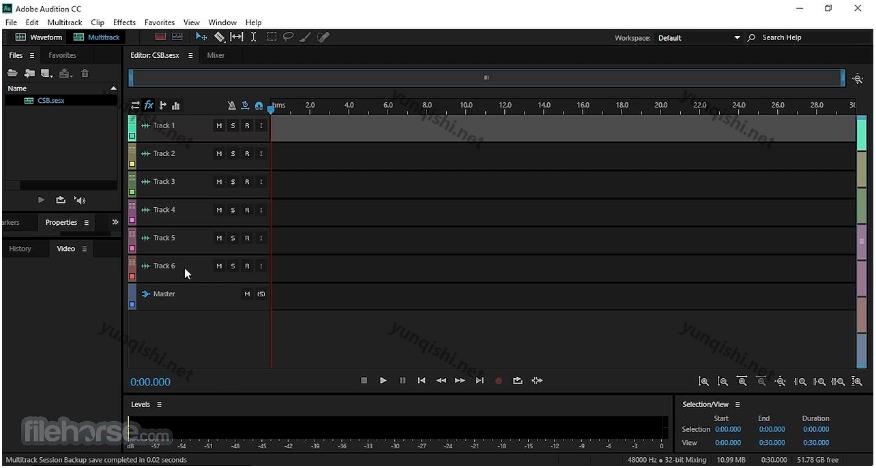Click the Search Help field
Screen dimensions: 876x468
click(x=781, y=37)
